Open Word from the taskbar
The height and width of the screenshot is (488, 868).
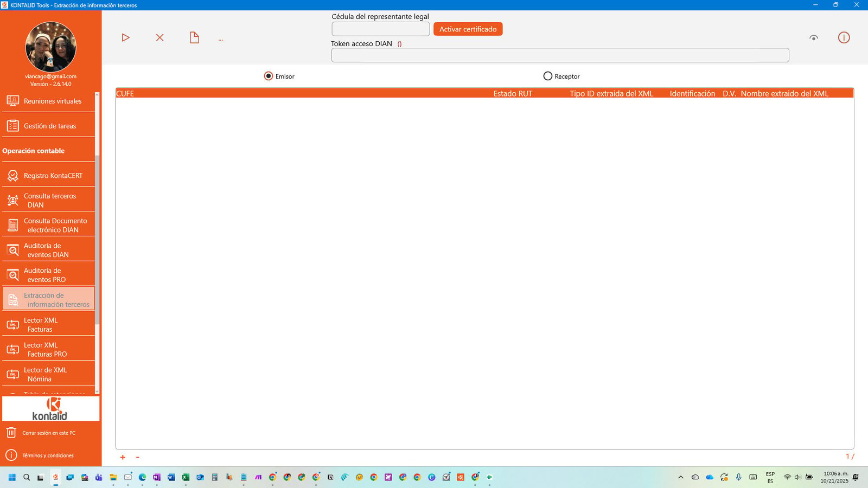[171, 477]
